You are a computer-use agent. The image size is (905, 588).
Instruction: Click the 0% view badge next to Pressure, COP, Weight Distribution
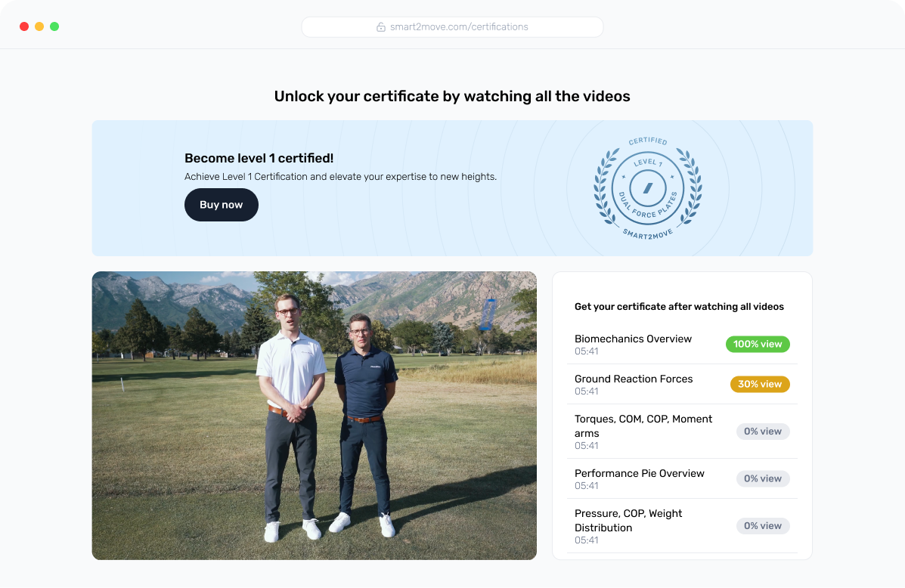pyautogui.click(x=763, y=526)
